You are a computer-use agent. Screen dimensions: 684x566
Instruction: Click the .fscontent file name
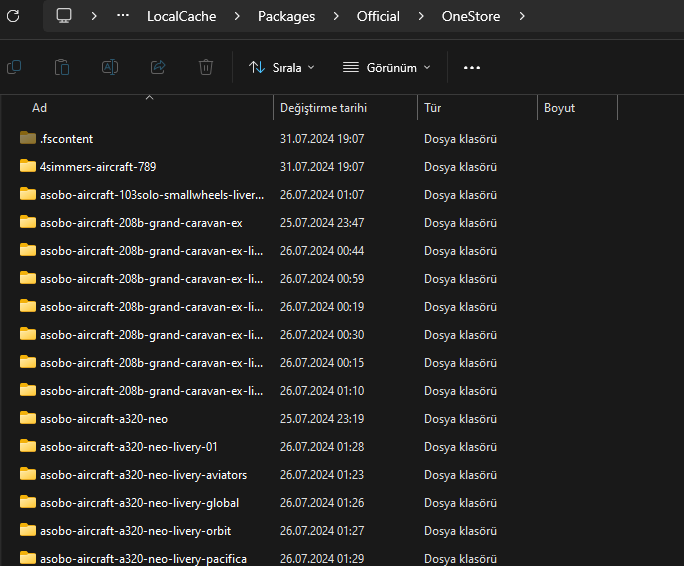tap(66, 139)
